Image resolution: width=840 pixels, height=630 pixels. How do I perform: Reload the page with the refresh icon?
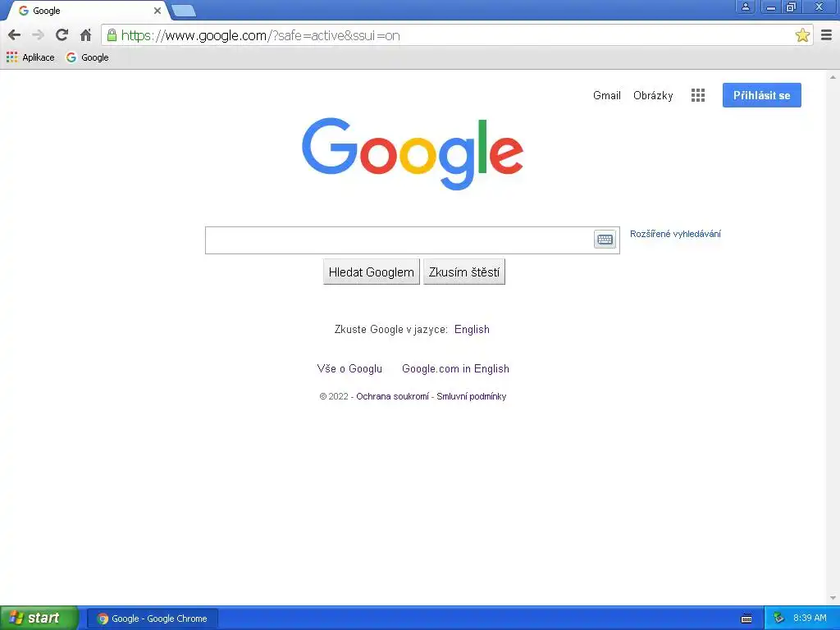point(62,35)
